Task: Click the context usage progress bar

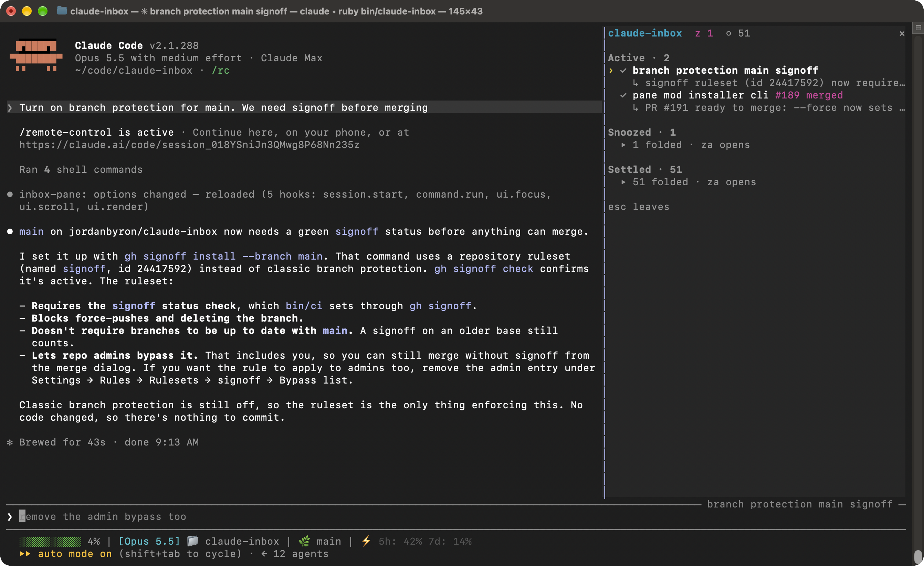Action: [50, 541]
